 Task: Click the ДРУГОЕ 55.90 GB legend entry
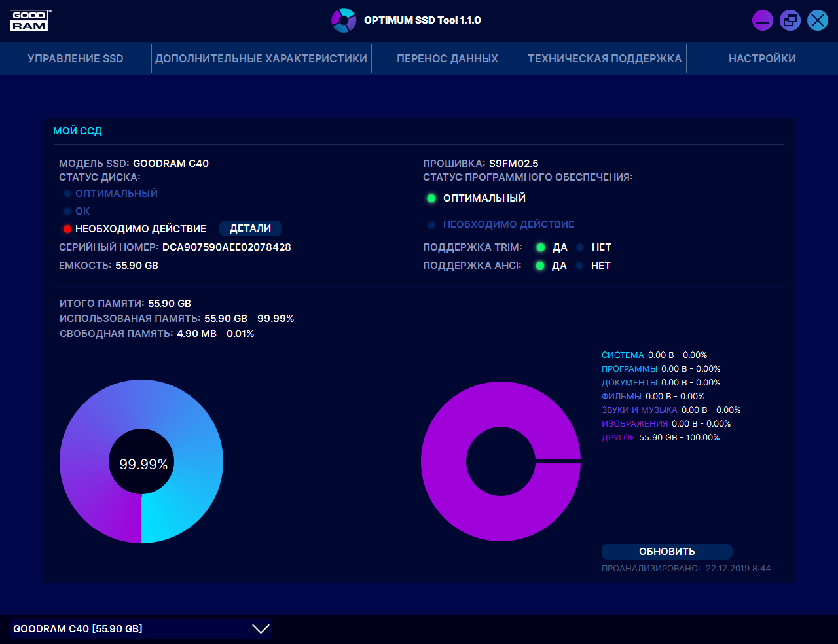[661, 438]
